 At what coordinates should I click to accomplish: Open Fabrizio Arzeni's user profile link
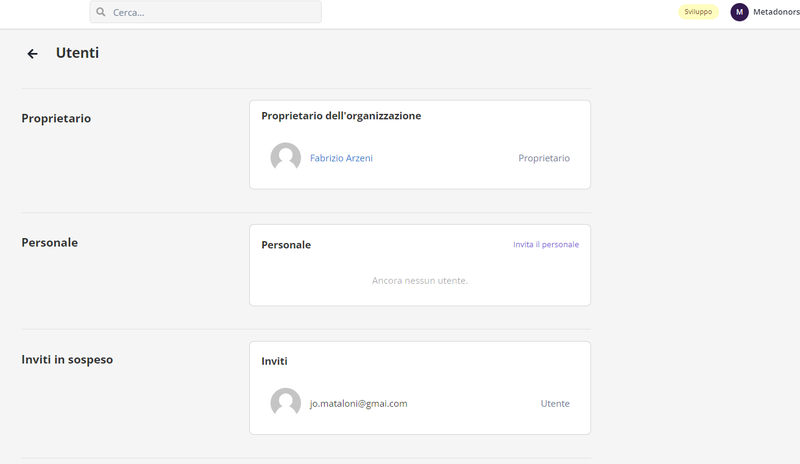click(341, 158)
